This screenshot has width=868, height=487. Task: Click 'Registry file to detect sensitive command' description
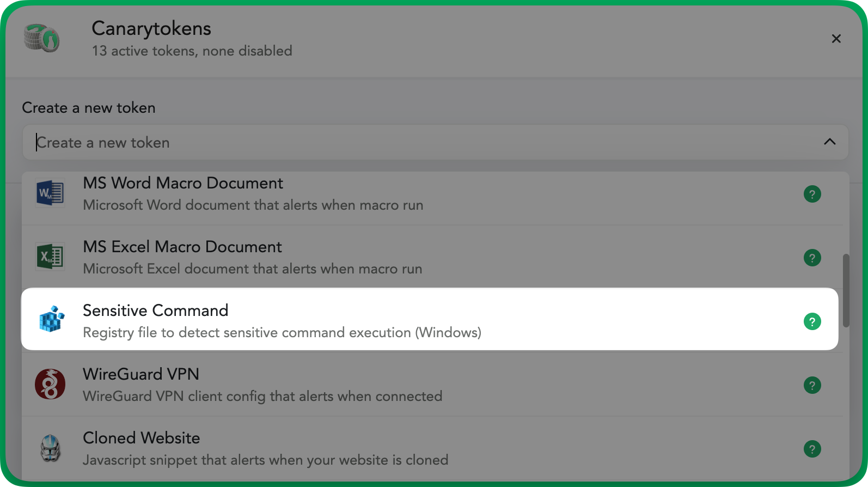(282, 332)
